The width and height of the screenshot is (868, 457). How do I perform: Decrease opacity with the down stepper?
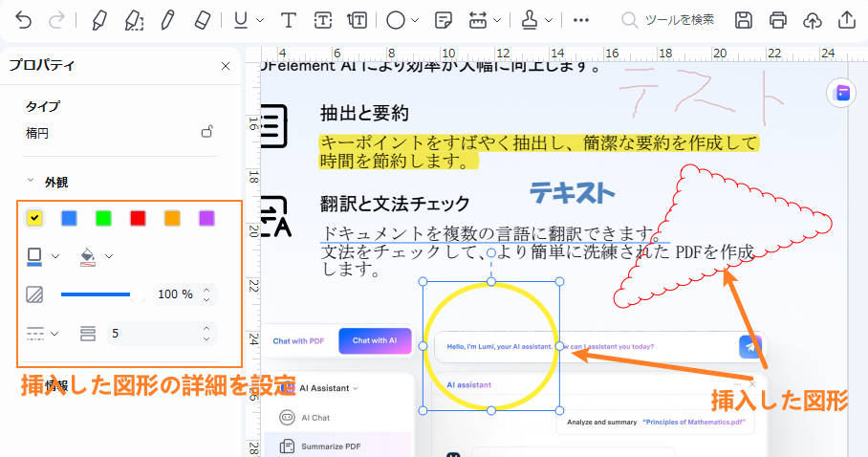pyautogui.click(x=206, y=299)
